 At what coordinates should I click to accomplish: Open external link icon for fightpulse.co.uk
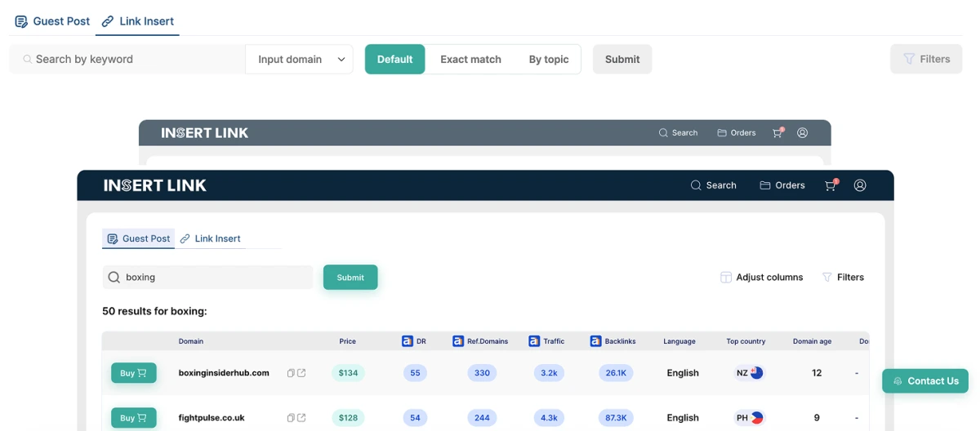(x=301, y=418)
